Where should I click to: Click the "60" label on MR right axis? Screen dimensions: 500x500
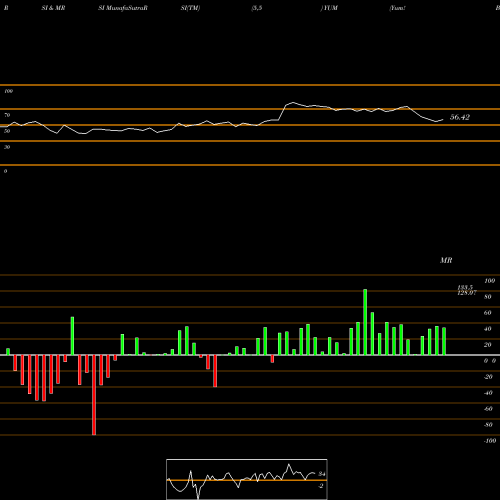[488, 313]
